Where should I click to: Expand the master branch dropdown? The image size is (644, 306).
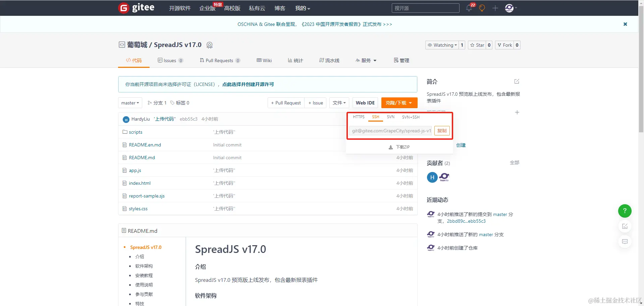[130, 103]
